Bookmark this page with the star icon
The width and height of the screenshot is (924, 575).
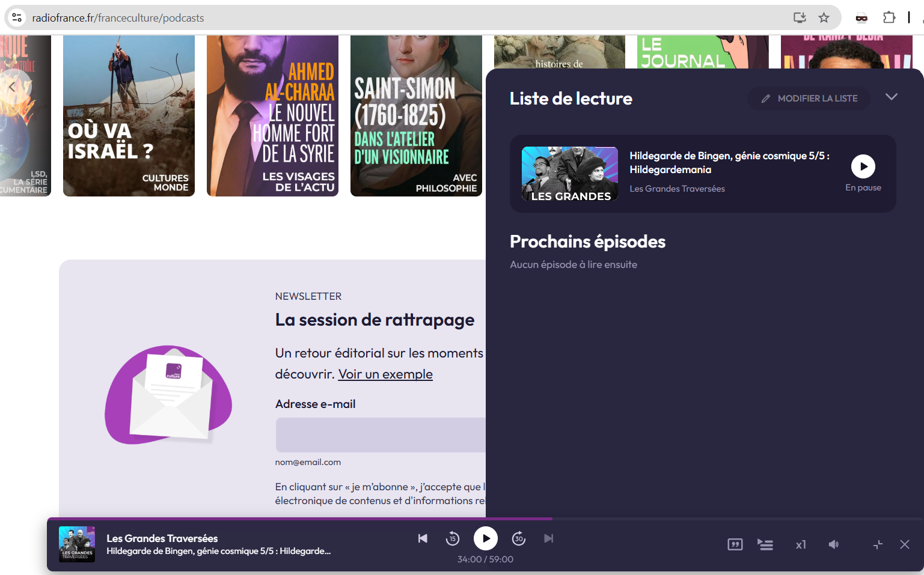coord(824,17)
